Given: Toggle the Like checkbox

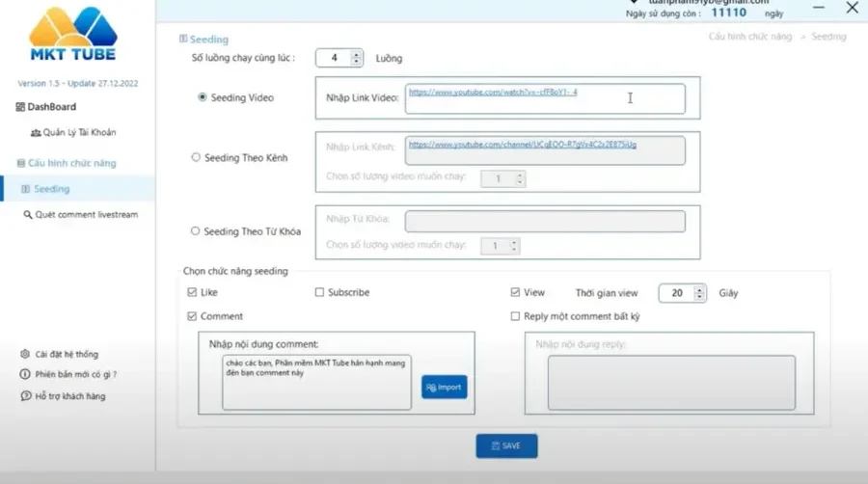Looking at the screenshot, I should pos(192,292).
